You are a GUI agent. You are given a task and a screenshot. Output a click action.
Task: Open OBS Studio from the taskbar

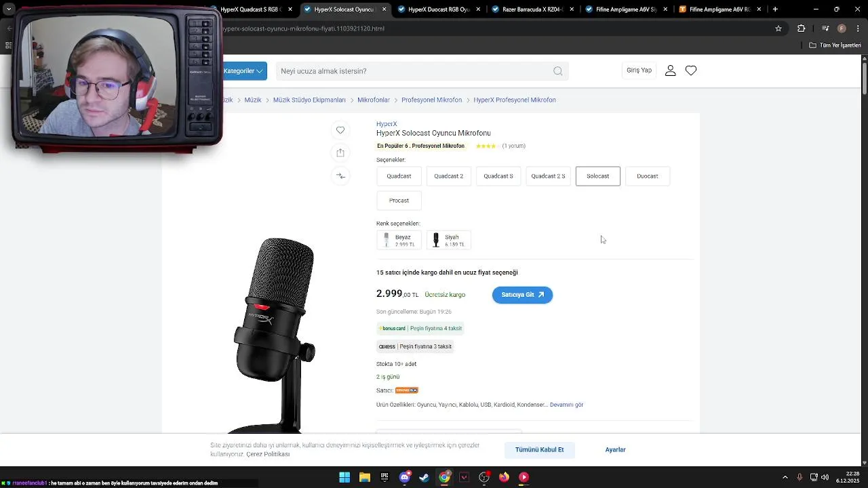pyautogui.click(x=484, y=477)
